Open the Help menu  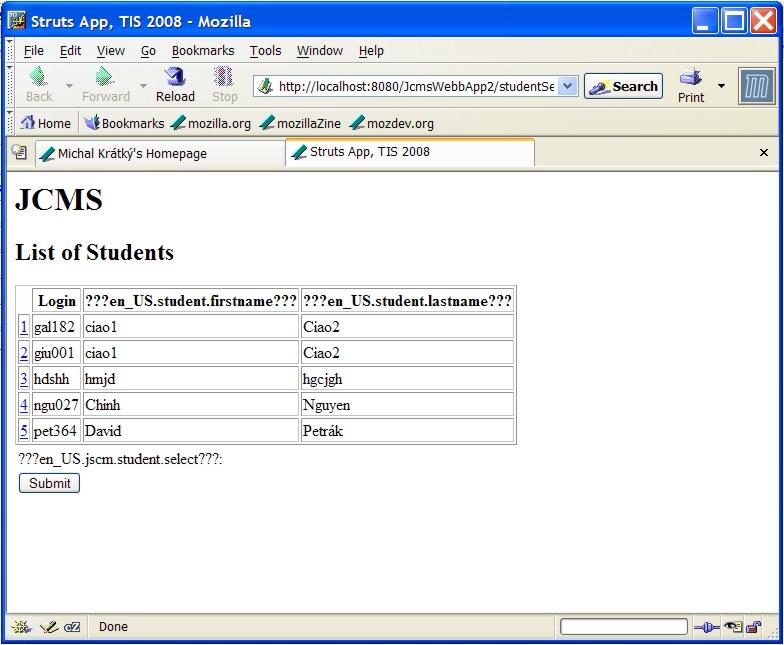click(371, 51)
